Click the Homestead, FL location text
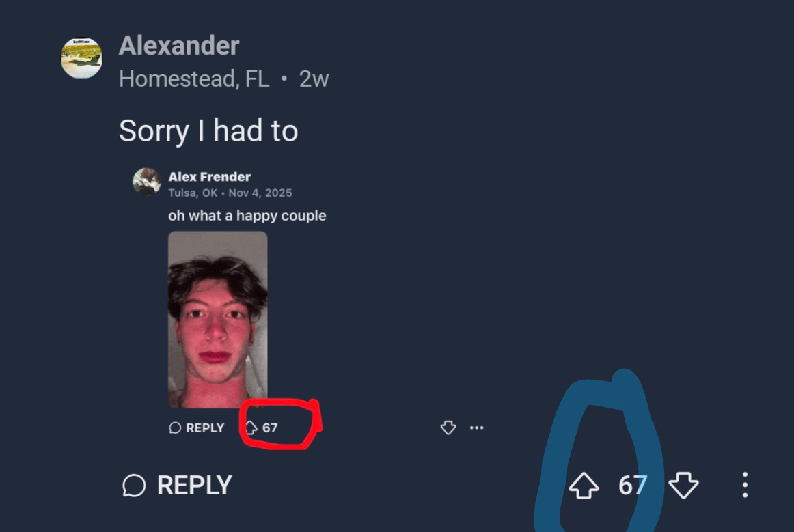 pos(194,79)
